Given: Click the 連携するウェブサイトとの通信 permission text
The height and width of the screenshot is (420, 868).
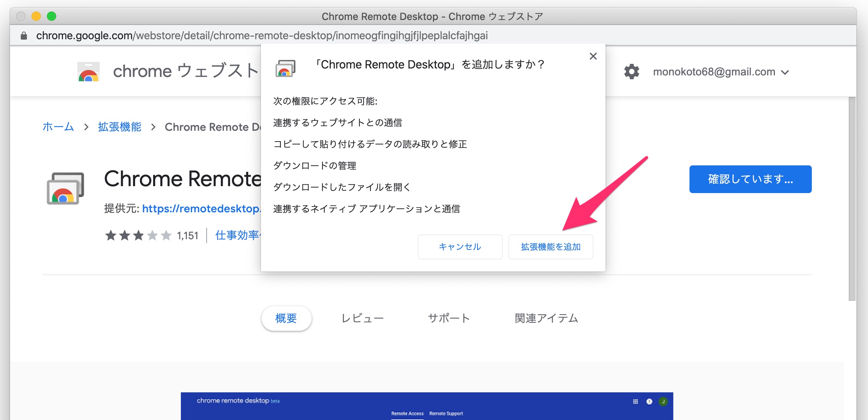Looking at the screenshot, I should (338, 123).
